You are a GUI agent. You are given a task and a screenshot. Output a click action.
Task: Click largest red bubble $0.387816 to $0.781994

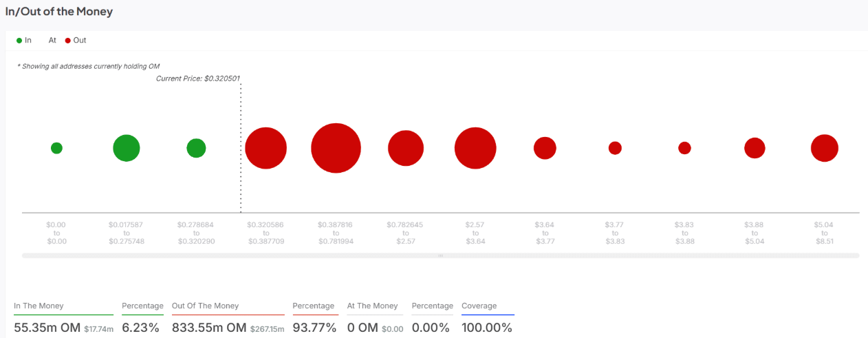(x=336, y=148)
